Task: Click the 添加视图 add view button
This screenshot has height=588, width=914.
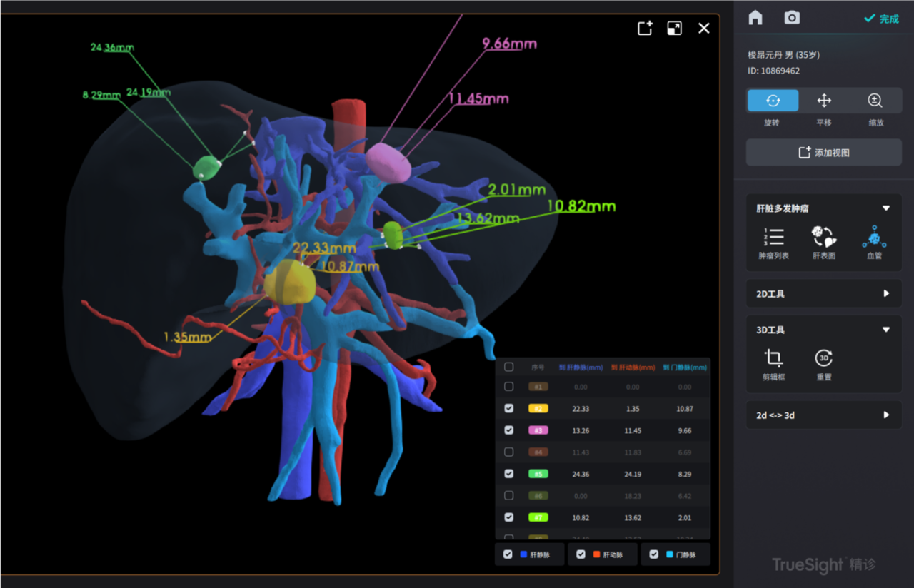Action: pos(824,153)
